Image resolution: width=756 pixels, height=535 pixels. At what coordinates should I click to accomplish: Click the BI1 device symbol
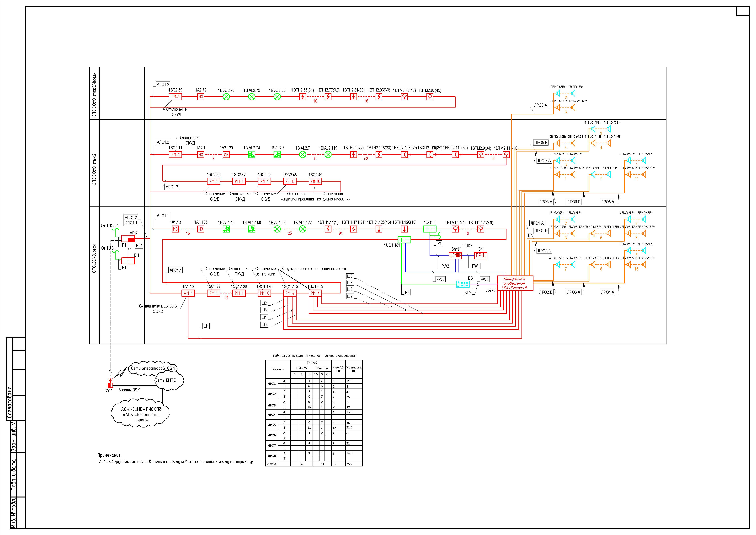(x=128, y=261)
